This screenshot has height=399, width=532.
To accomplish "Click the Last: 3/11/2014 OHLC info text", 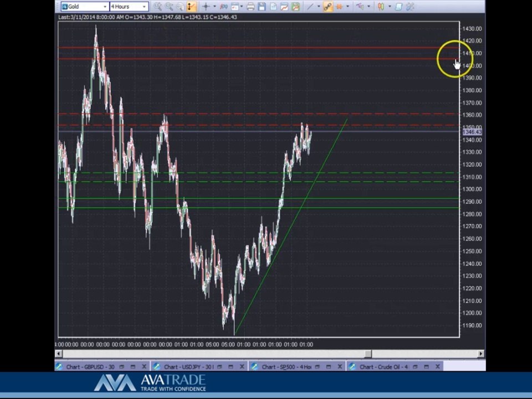I will 147,17.
